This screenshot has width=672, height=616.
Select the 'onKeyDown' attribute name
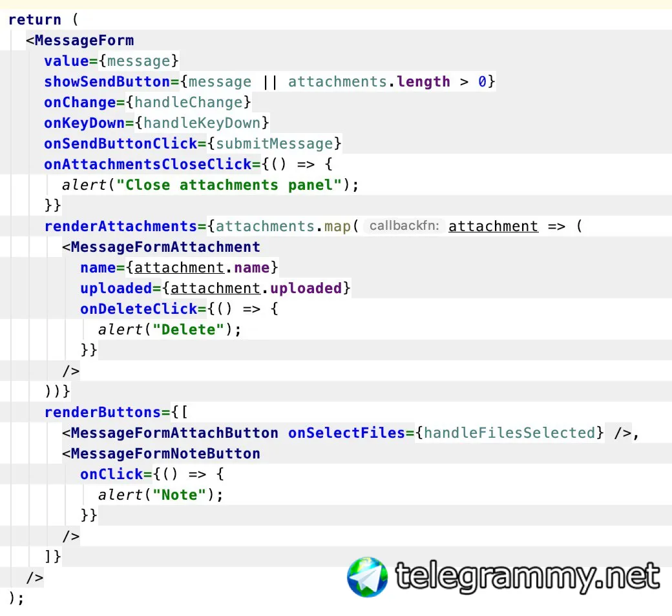[x=85, y=123]
